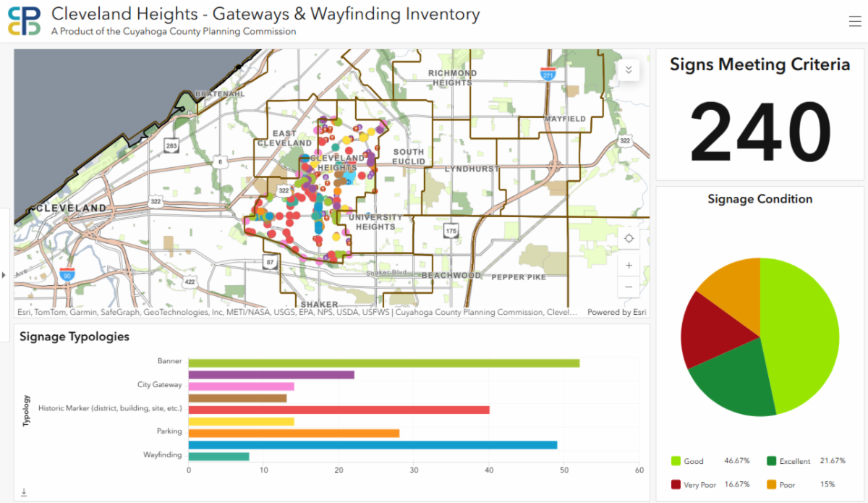
Task: Zoom in using the map plus control
Action: 629,265
